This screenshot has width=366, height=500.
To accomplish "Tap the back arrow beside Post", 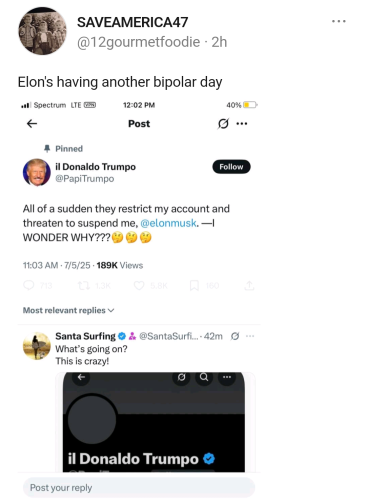I will pos(32,124).
